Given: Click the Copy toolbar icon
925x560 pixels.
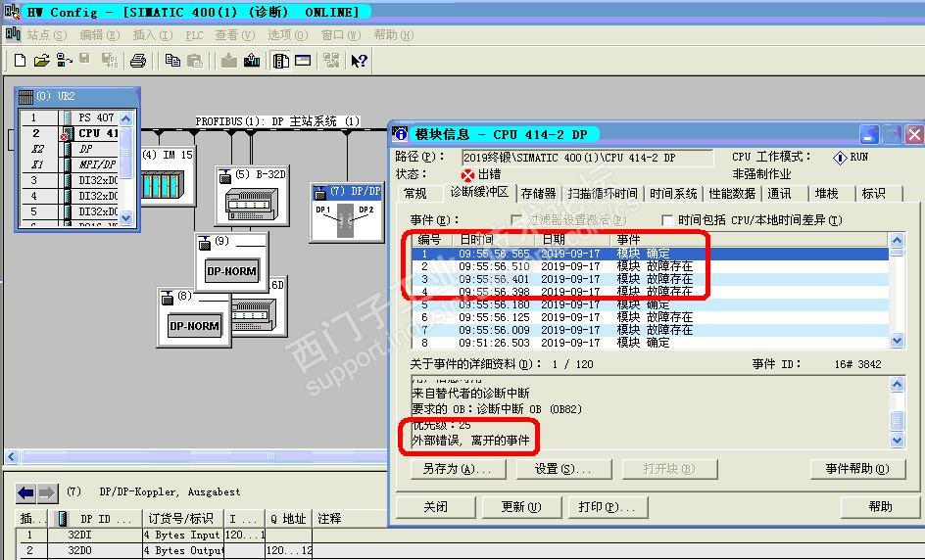Looking at the screenshot, I should tap(172, 60).
